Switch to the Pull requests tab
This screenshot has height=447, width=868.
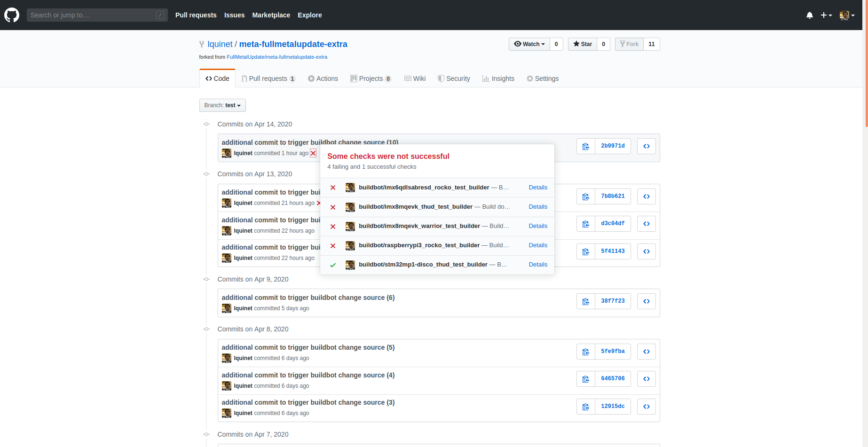pyautogui.click(x=268, y=78)
